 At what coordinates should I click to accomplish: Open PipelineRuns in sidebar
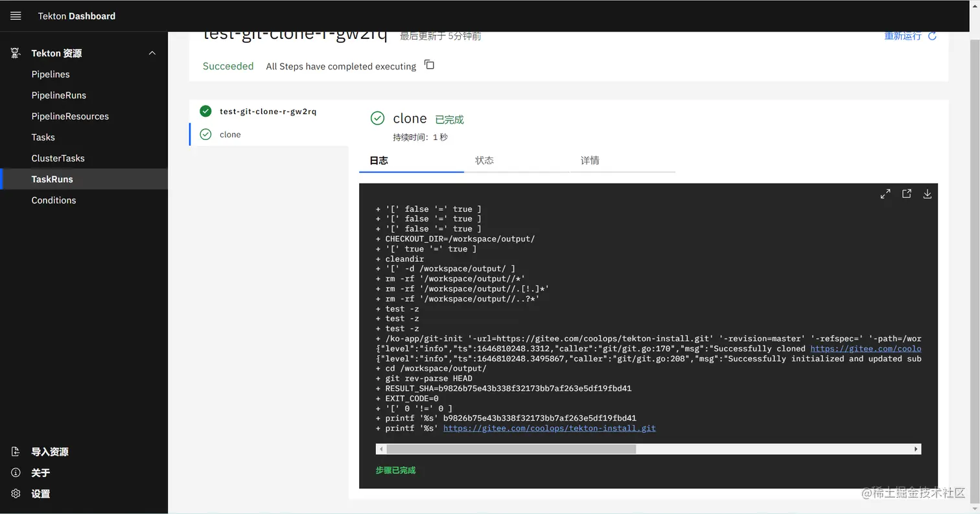(59, 95)
